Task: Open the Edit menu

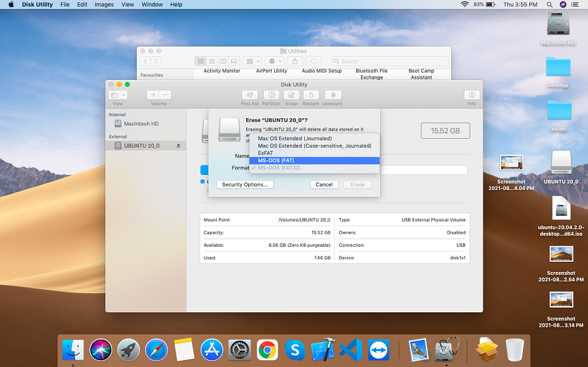Action: pos(82,5)
